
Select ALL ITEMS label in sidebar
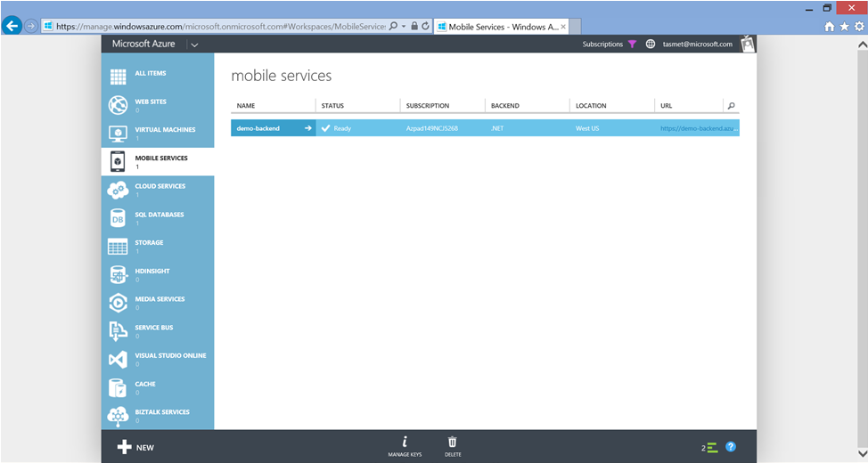(x=151, y=73)
